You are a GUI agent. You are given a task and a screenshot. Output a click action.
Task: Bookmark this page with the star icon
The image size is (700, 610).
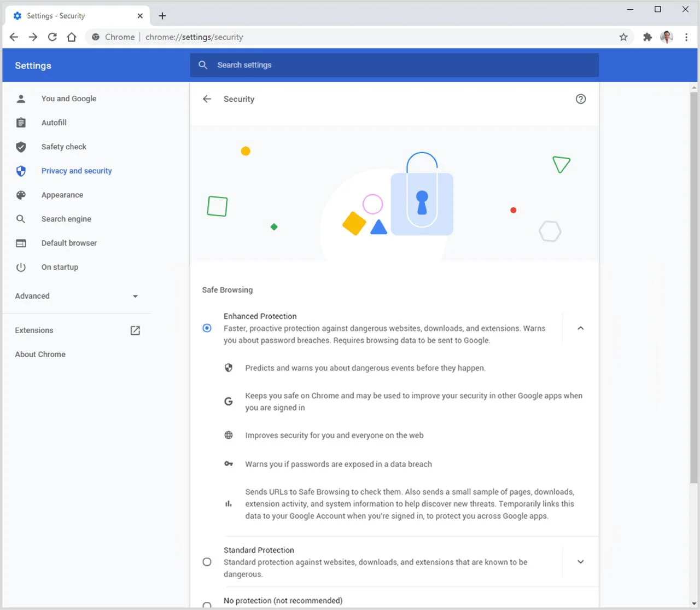(x=623, y=37)
